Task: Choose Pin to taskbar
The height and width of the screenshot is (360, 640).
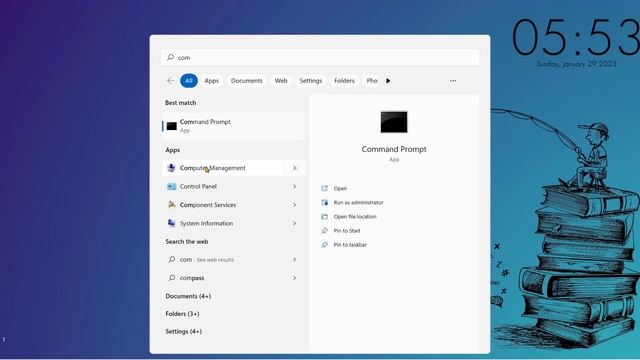Action: 350,245
